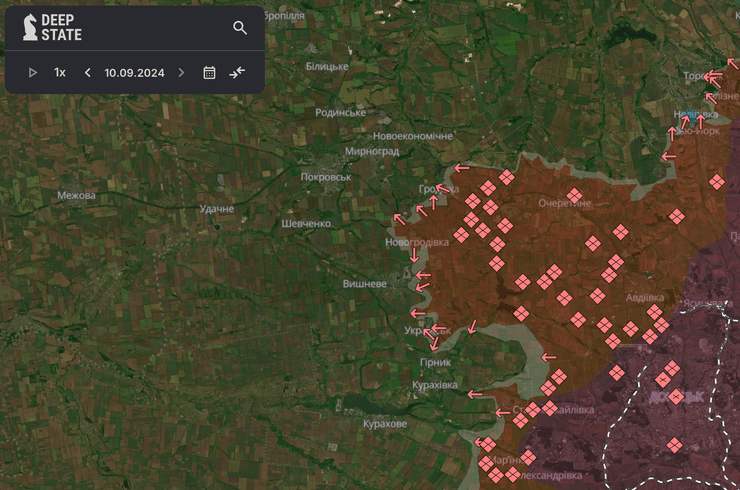
Task: Select the Удачне village label
Action: click(x=216, y=208)
